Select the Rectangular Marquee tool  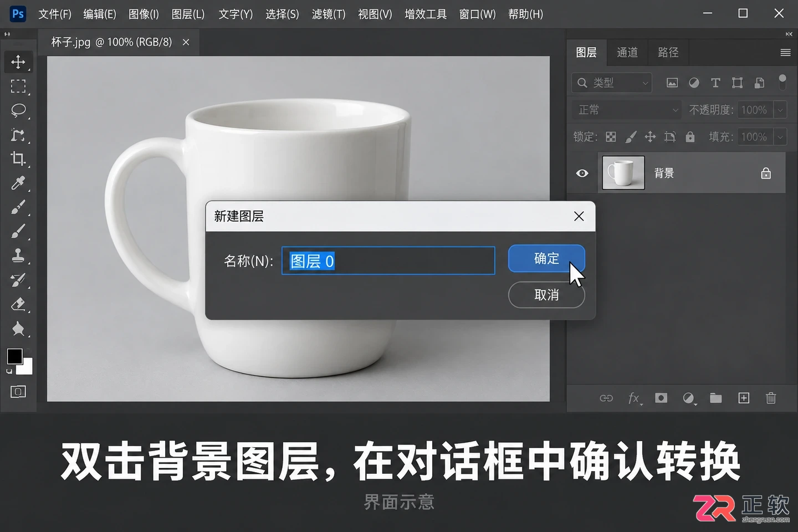(18, 86)
